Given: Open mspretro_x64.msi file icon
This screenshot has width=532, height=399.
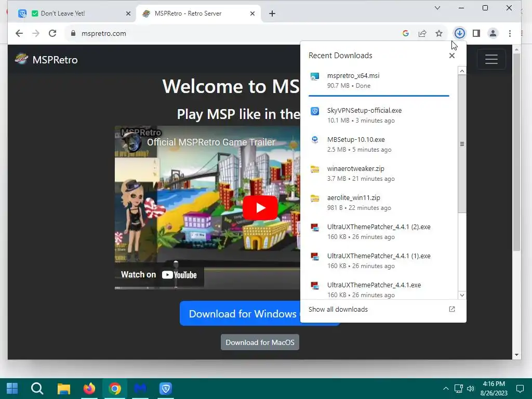Looking at the screenshot, I should click(x=315, y=76).
